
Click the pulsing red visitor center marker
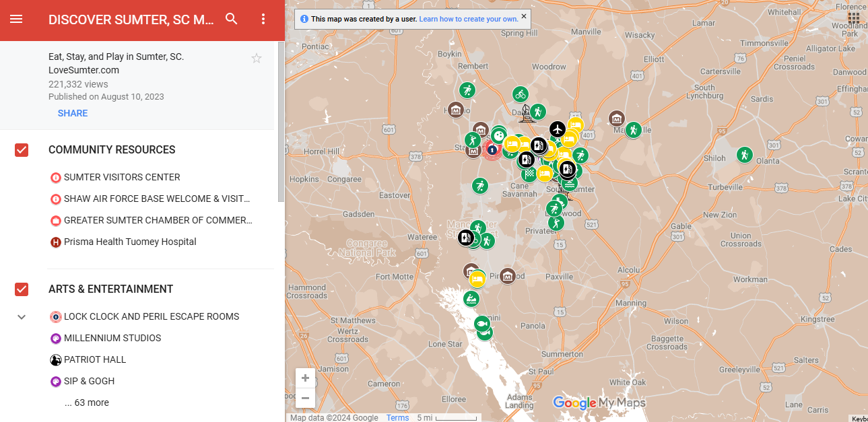pos(492,149)
